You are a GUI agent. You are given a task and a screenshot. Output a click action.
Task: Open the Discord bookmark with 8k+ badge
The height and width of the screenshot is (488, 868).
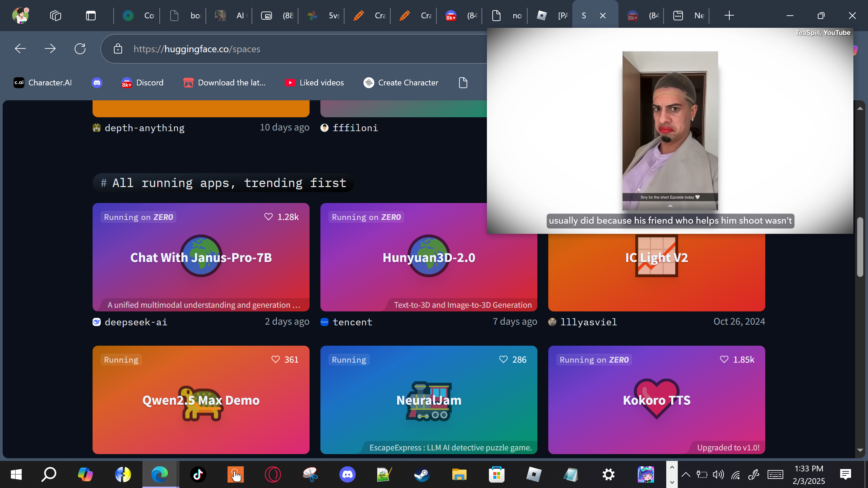click(x=142, y=83)
